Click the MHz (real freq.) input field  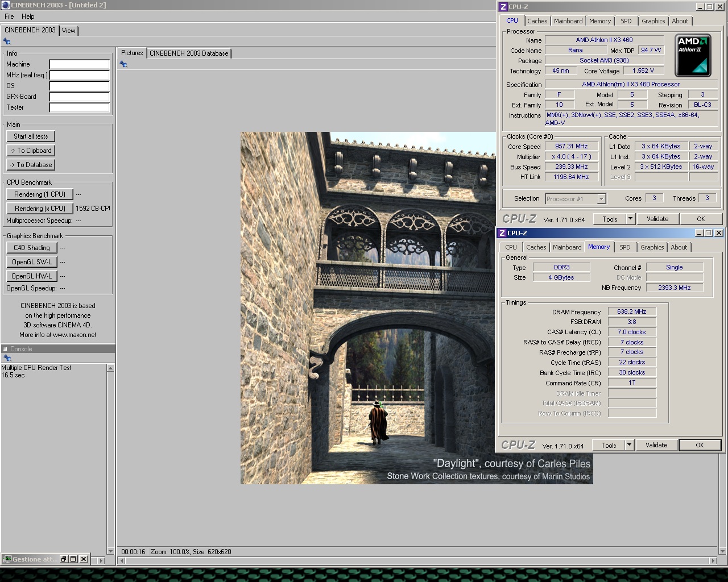(x=79, y=75)
